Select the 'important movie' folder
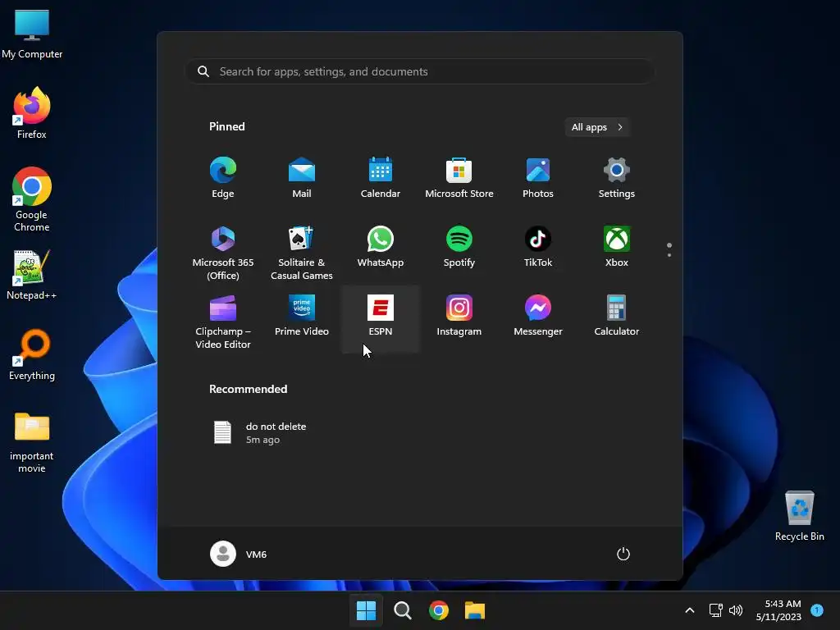 click(x=32, y=441)
